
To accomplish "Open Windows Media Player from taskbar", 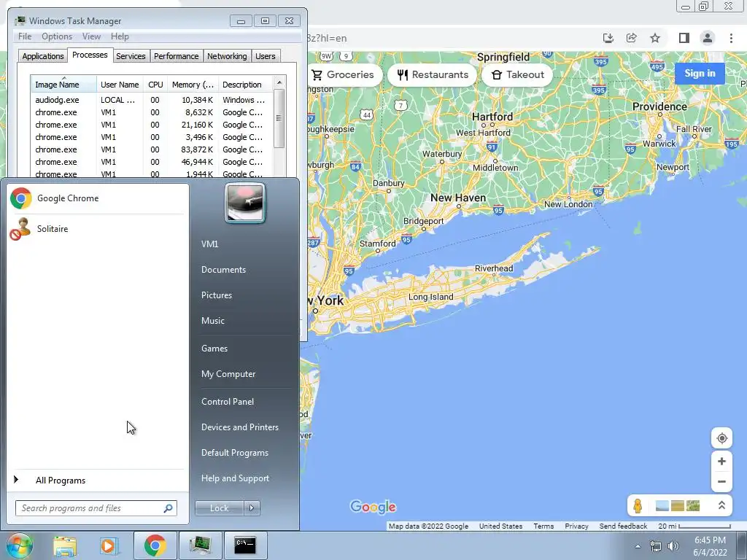I will 109,545.
